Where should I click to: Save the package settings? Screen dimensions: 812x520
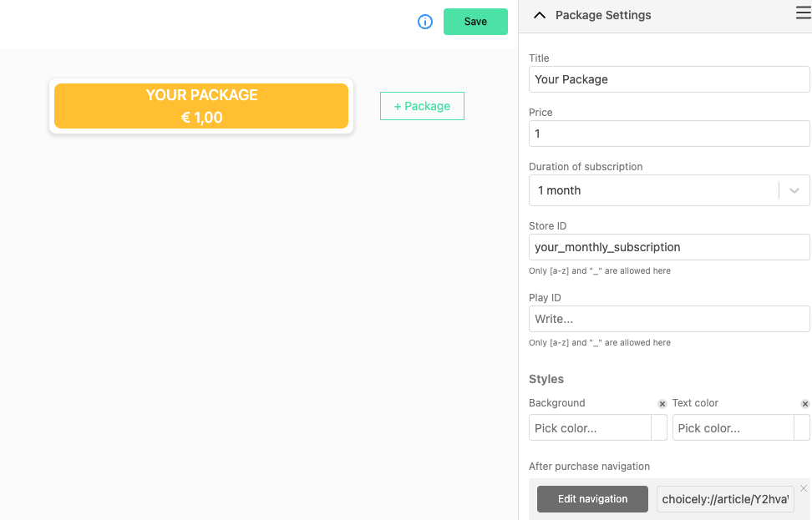[x=475, y=22]
